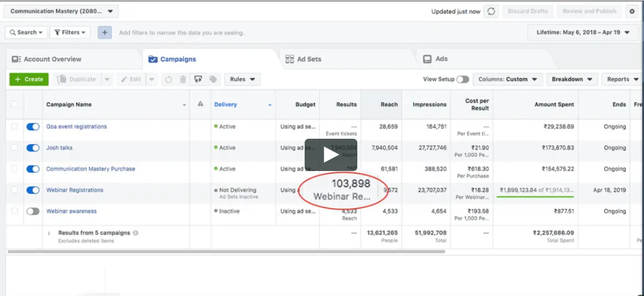Open the Communication Mastery account dropdown
Screen dimensions: 644x296
point(61,11)
